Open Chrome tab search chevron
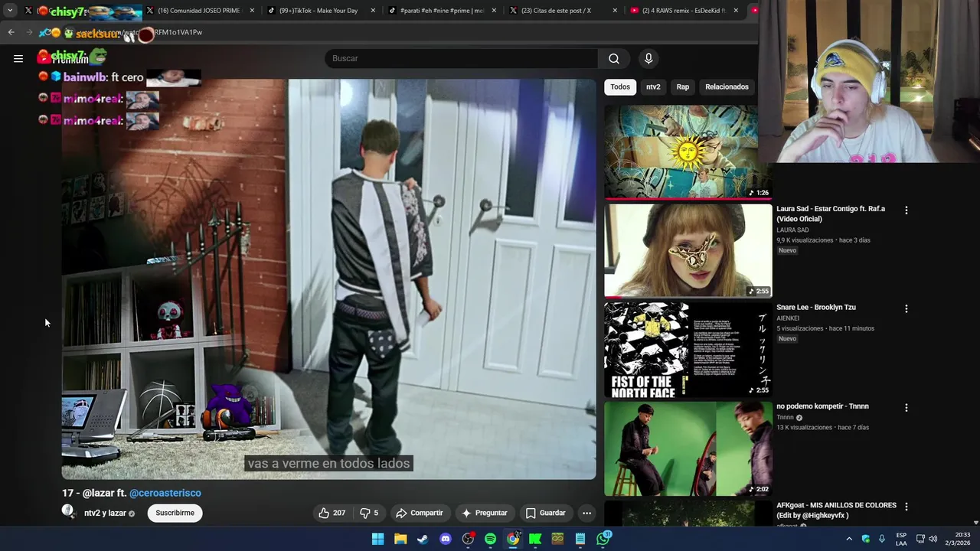 click(9, 10)
